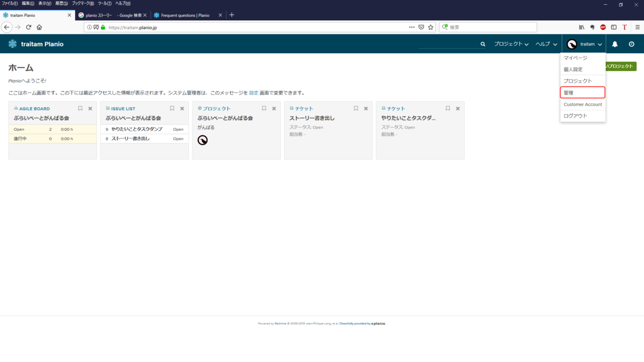Viewport: 644px width, 362px height.
Task: Click the Evernote extension icon
Action: pos(592,27)
